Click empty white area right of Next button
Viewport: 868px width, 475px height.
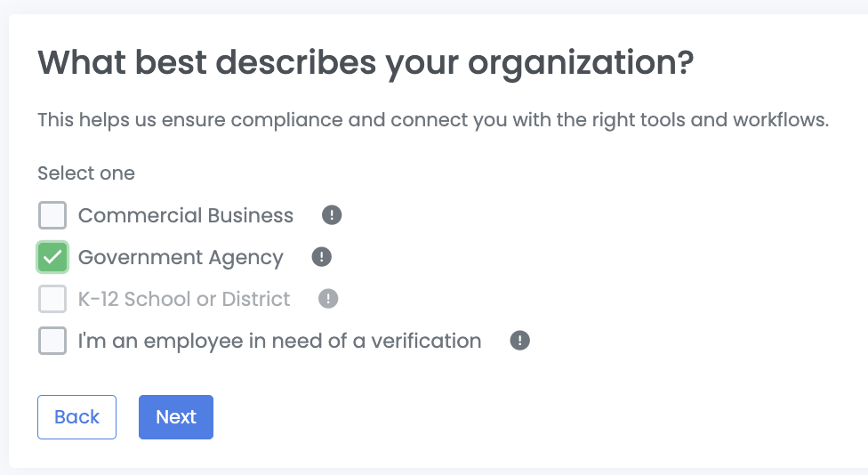(x=534, y=417)
